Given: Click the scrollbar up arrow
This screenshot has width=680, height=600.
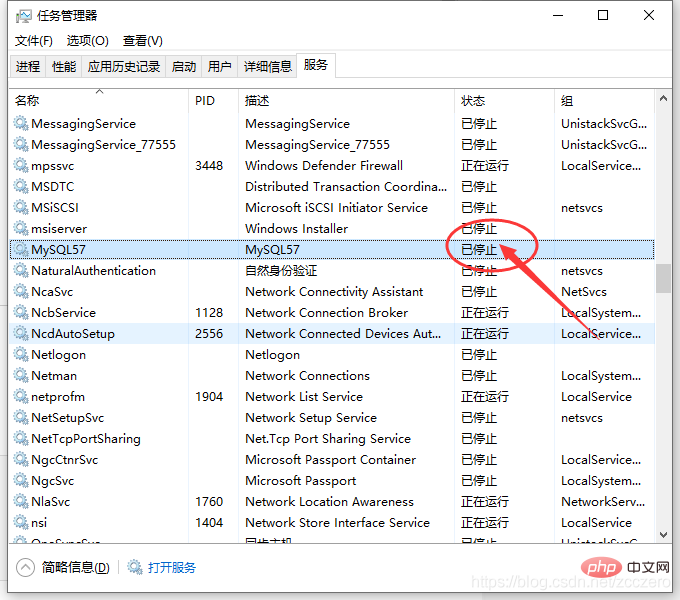Looking at the screenshot, I should point(663,98).
